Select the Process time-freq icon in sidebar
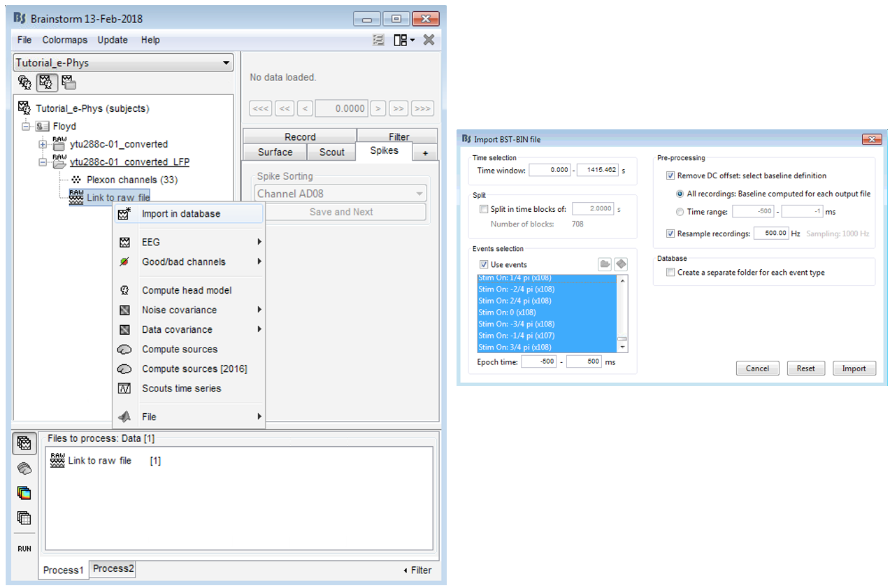890x588 pixels. (x=24, y=493)
